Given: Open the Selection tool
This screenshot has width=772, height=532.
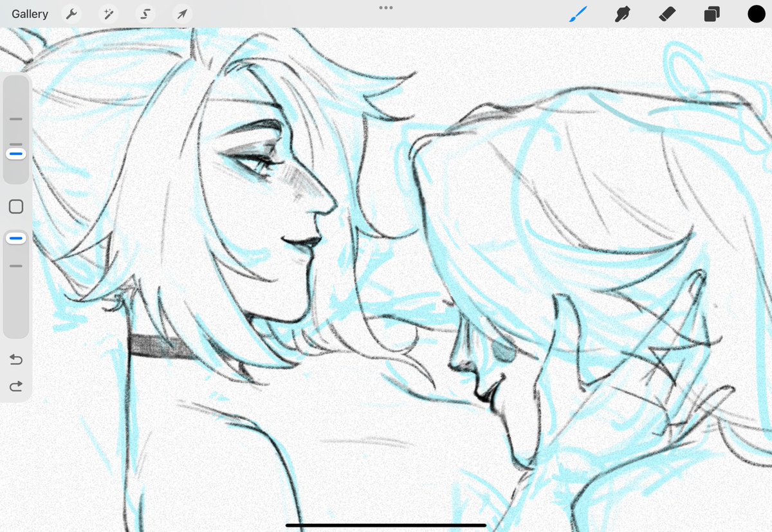Looking at the screenshot, I should coord(145,14).
